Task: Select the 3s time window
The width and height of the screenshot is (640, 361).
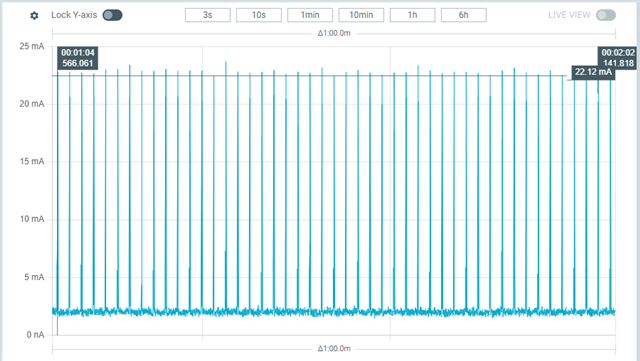Action: pos(207,15)
